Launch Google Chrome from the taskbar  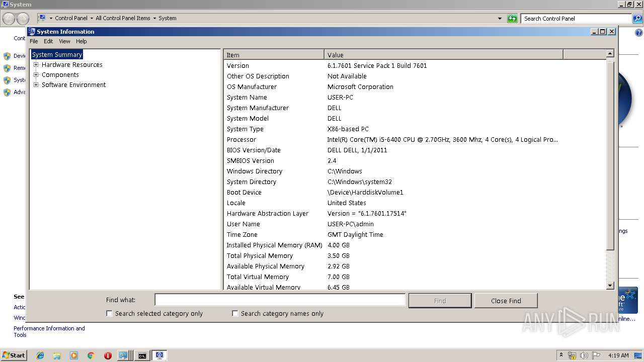pyautogui.click(x=91, y=355)
